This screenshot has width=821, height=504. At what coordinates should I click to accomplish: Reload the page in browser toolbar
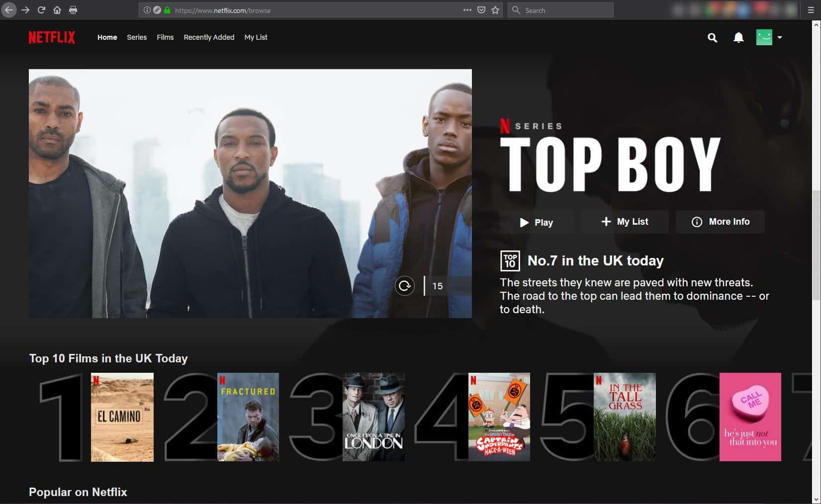click(x=41, y=10)
